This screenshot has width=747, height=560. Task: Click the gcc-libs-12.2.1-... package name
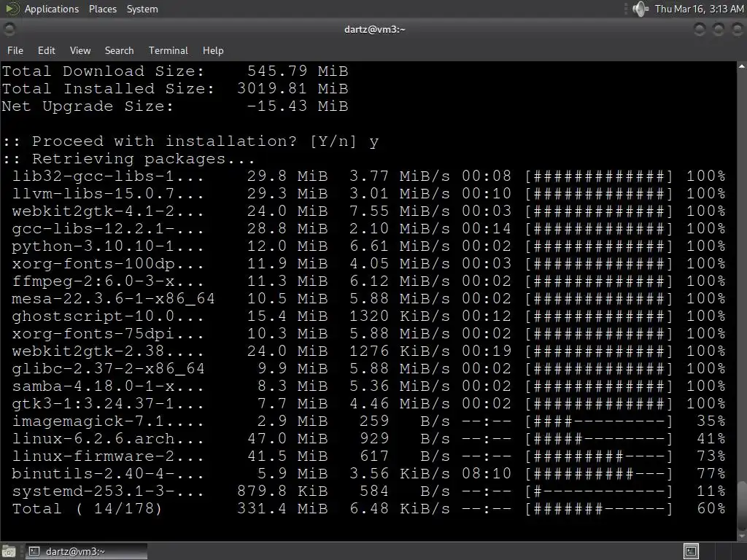(x=108, y=229)
